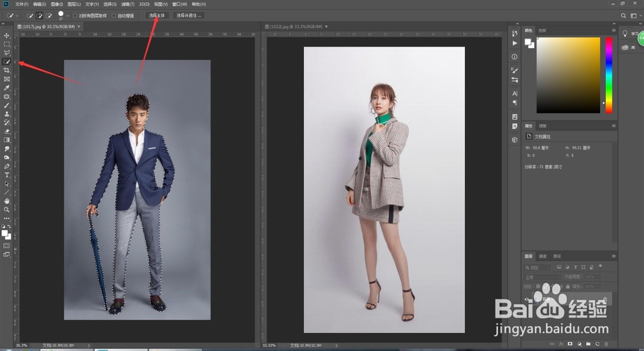Click the 选择主体 button

156,15
